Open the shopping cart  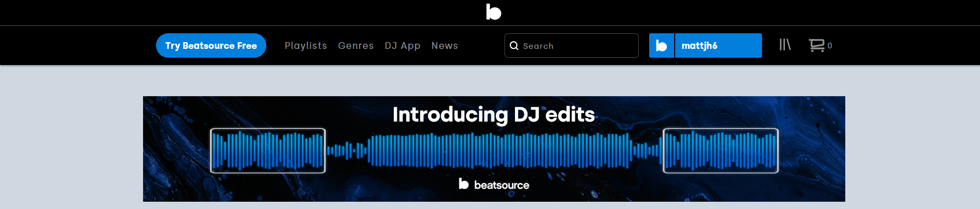tap(820, 46)
